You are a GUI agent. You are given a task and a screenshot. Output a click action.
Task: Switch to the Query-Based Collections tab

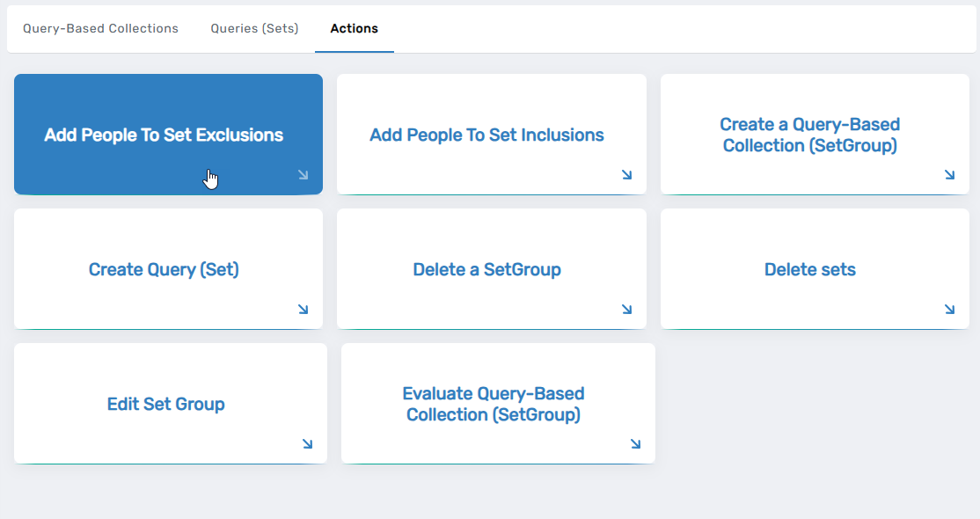tap(100, 28)
